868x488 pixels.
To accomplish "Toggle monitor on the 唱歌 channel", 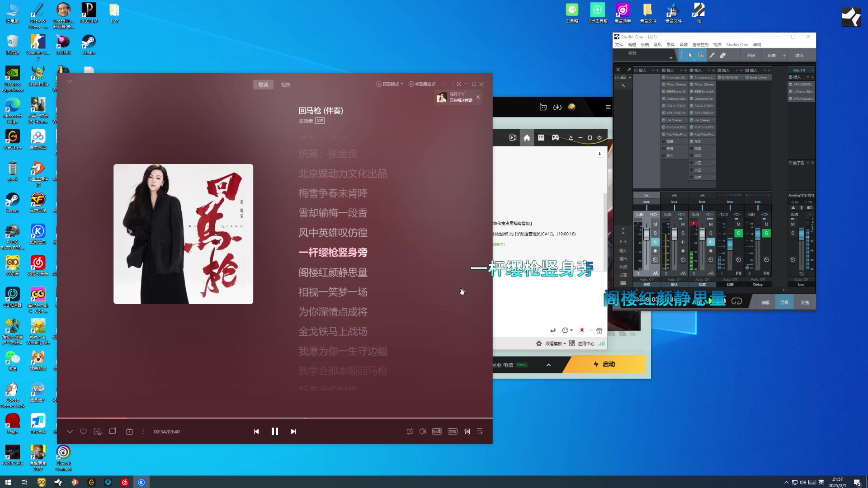I will coord(711,242).
